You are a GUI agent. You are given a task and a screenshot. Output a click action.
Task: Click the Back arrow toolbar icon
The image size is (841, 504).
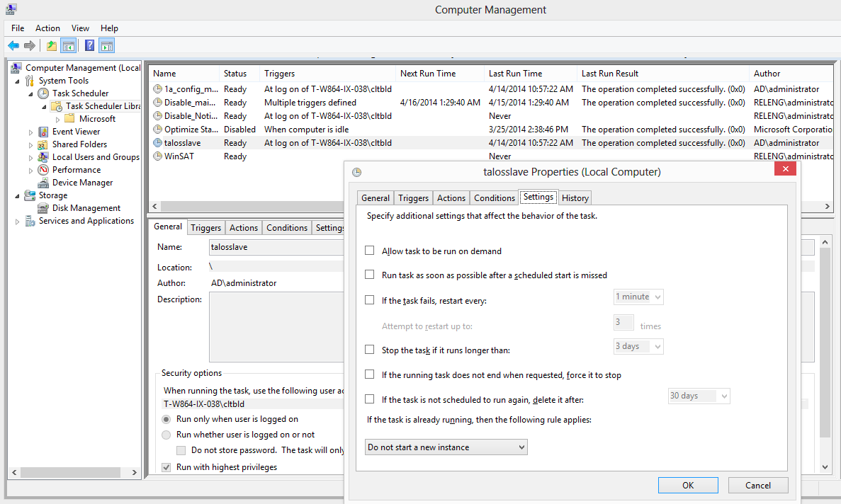[x=13, y=46]
